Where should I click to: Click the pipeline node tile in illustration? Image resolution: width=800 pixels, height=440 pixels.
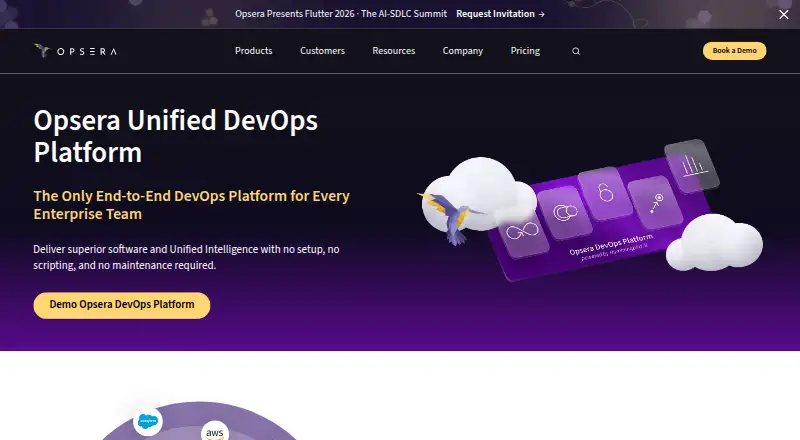[656, 203]
